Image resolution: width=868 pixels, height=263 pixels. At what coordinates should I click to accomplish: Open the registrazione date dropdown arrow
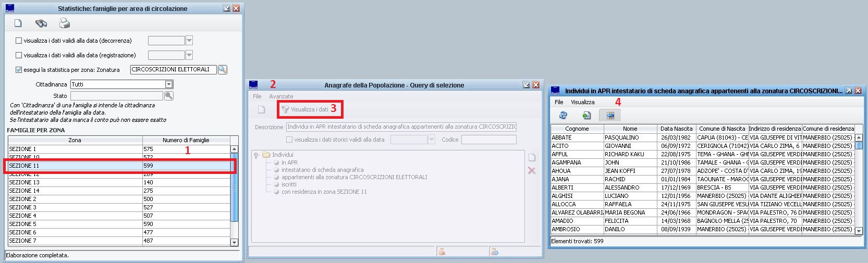(x=189, y=55)
